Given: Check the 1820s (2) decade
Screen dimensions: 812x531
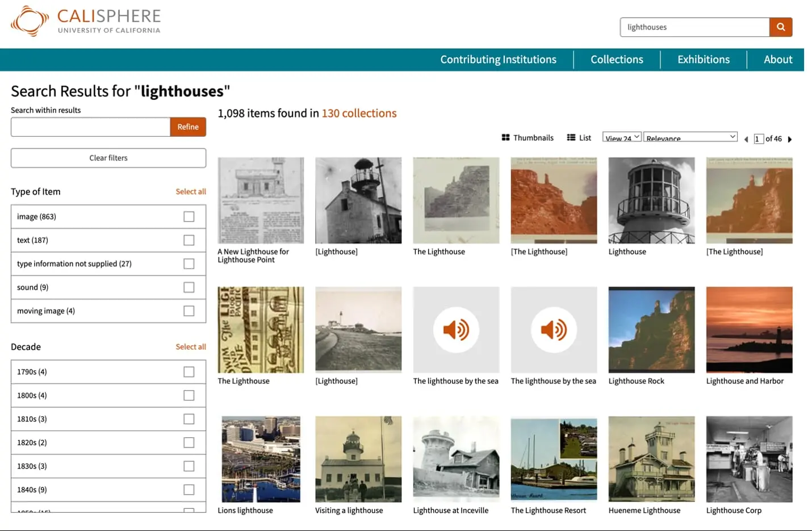Looking at the screenshot, I should [189, 442].
